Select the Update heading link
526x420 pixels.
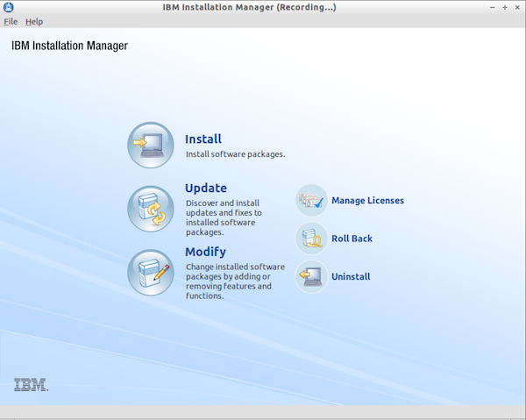pyautogui.click(x=206, y=188)
